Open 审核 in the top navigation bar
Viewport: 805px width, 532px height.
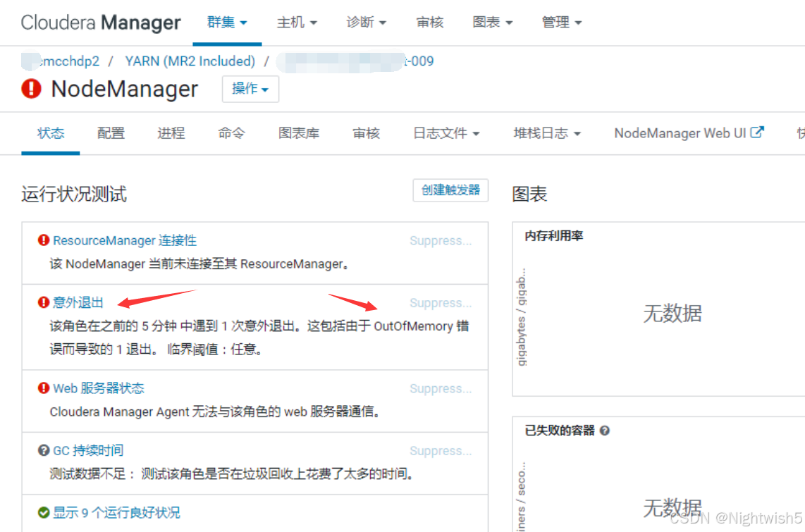click(430, 22)
